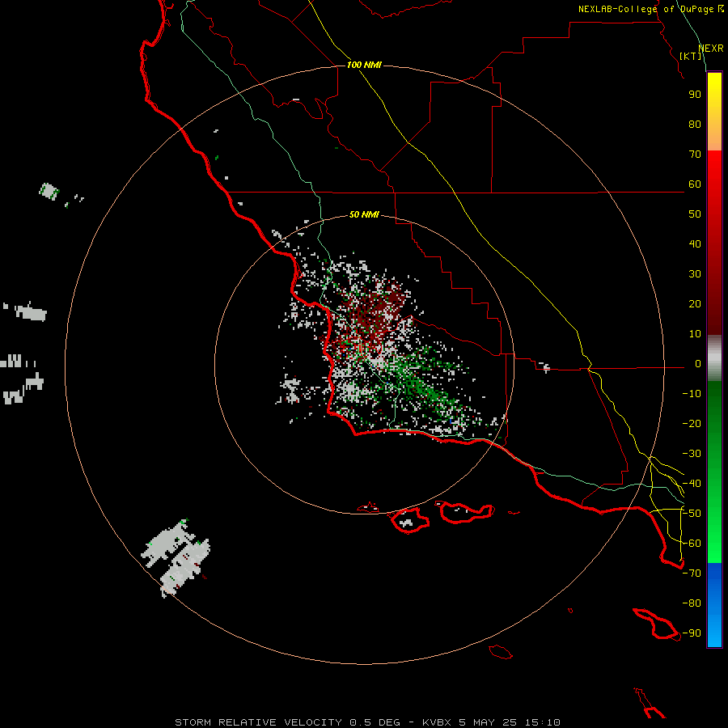Pick the dark blue segment near -70
This screenshot has height=728, width=728.
[714, 574]
